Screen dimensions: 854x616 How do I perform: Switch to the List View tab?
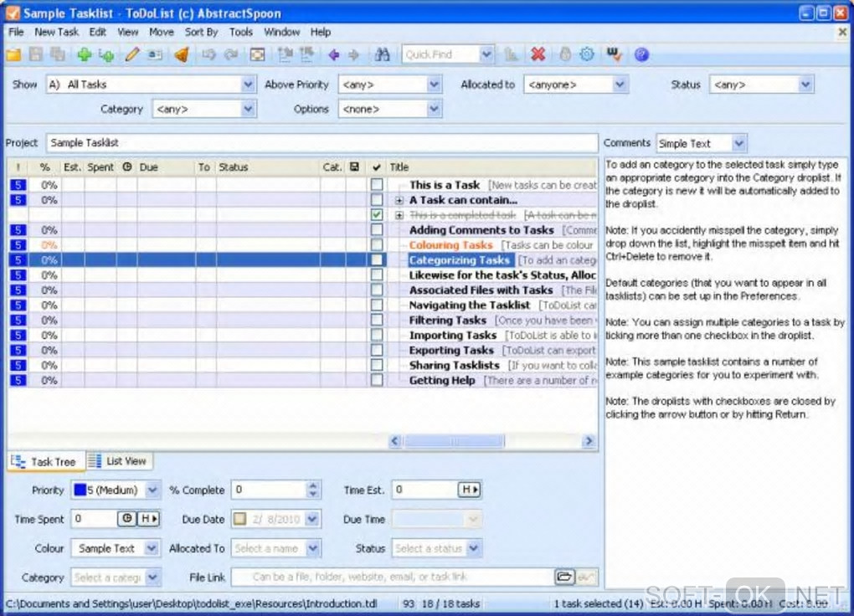click(x=120, y=461)
